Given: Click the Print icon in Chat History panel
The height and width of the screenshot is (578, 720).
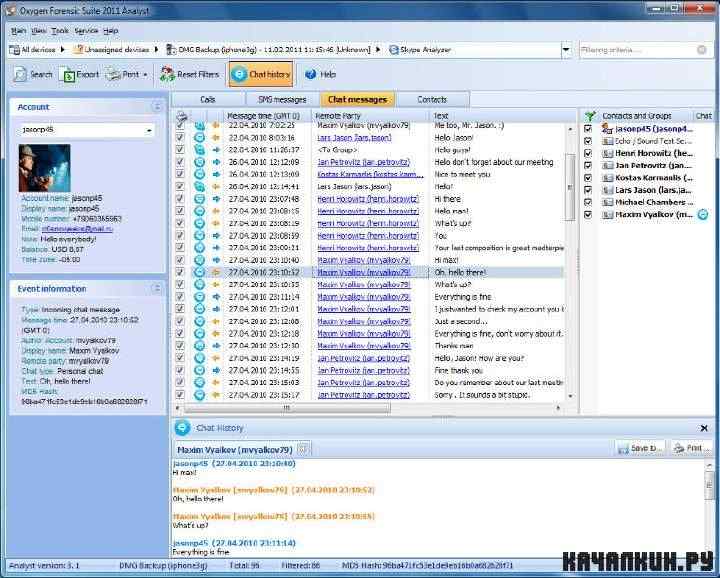Looking at the screenshot, I should click(679, 448).
